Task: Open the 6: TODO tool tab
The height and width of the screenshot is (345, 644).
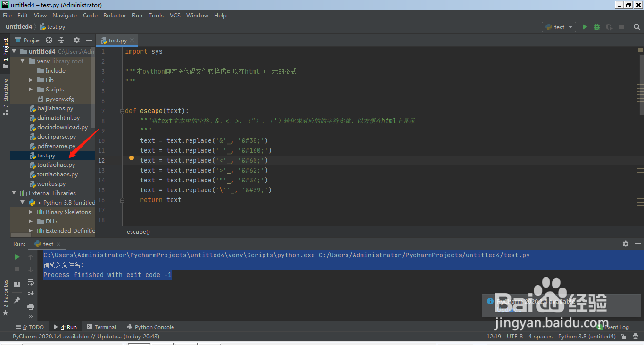Action: (x=30, y=327)
